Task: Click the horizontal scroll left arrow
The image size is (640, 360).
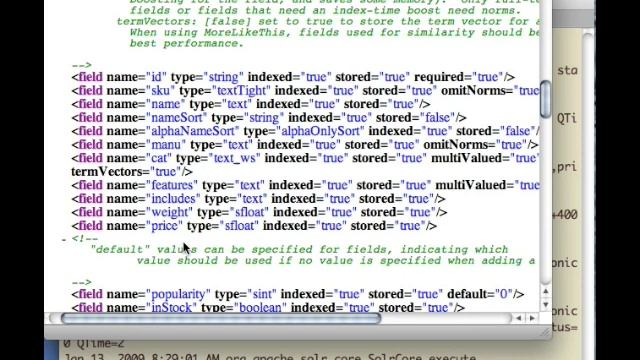Action: coord(519,318)
